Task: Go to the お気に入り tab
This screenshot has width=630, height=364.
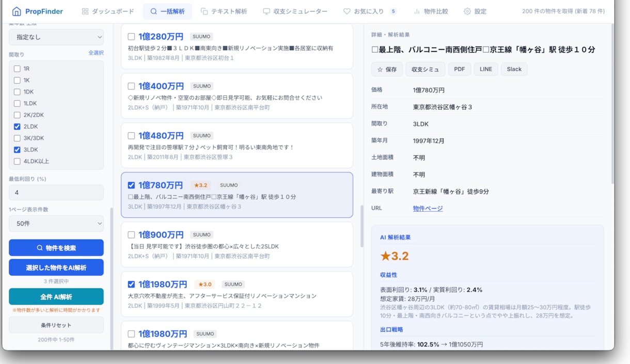Action: click(x=370, y=11)
